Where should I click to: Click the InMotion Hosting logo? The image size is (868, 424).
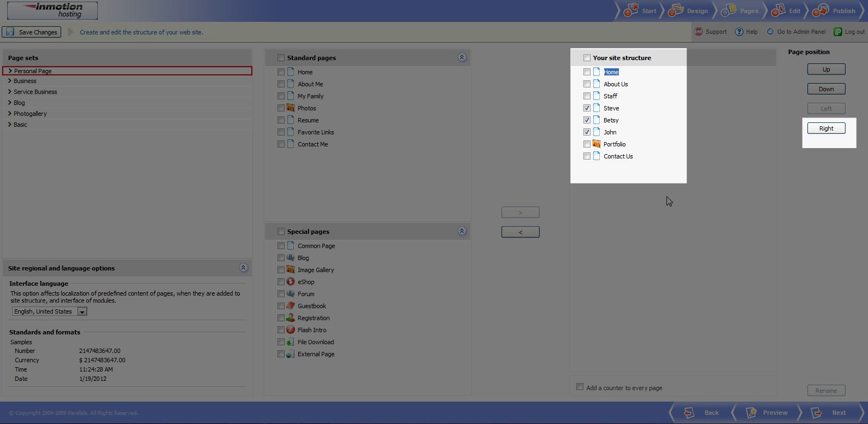pyautogui.click(x=53, y=10)
